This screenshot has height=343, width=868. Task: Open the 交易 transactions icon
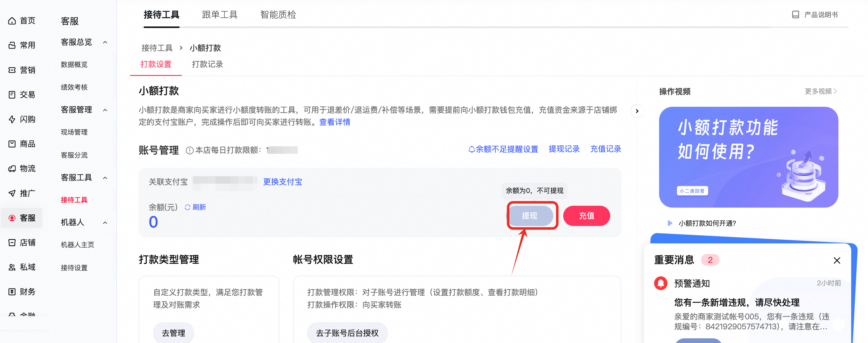pos(12,95)
